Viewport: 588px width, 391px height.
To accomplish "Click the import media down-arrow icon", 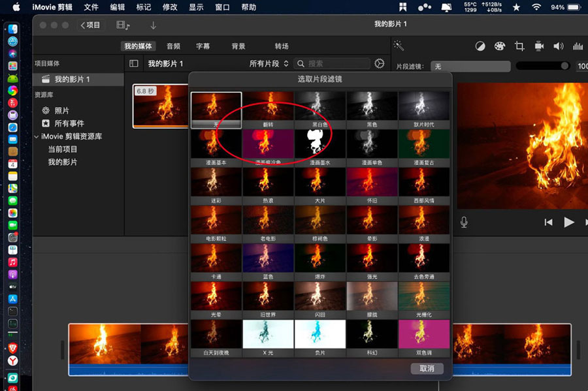I will 153,25.
